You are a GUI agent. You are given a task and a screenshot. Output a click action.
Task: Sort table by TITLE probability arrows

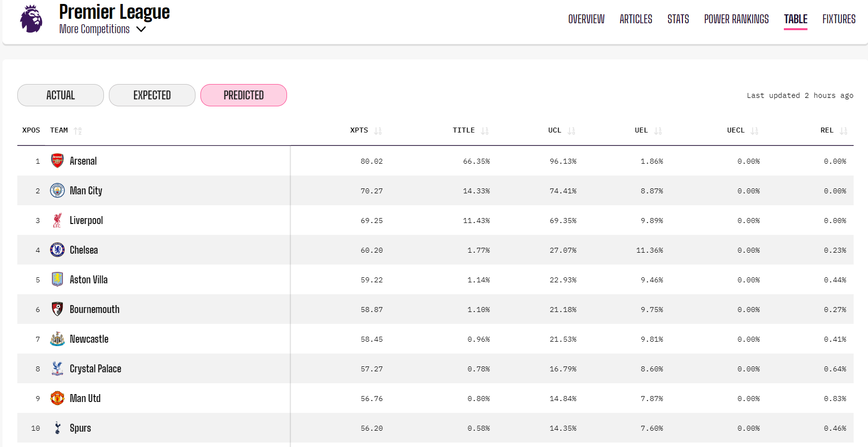(x=484, y=131)
